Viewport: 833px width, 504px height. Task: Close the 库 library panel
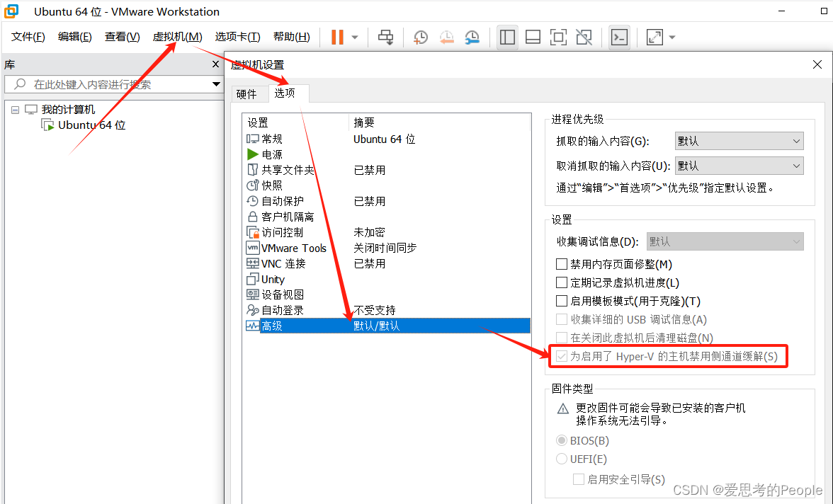click(x=215, y=64)
